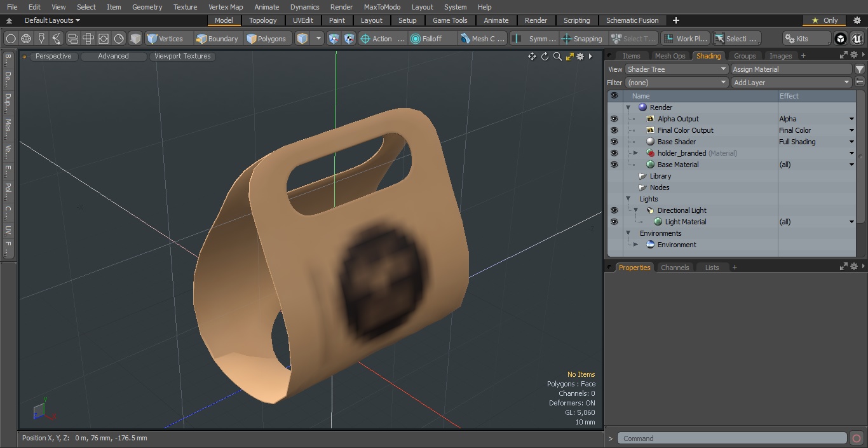Open the Action Center menu
The width and height of the screenshot is (868, 448).
[382, 39]
